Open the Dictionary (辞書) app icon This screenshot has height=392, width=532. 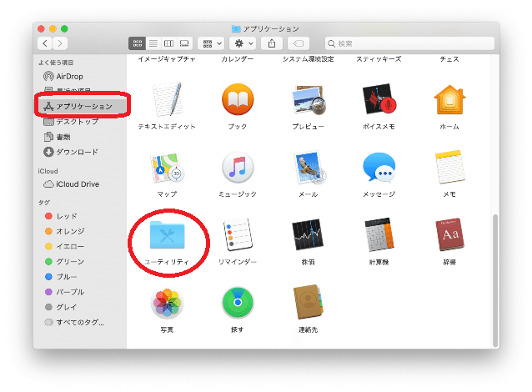coord(449,235)
